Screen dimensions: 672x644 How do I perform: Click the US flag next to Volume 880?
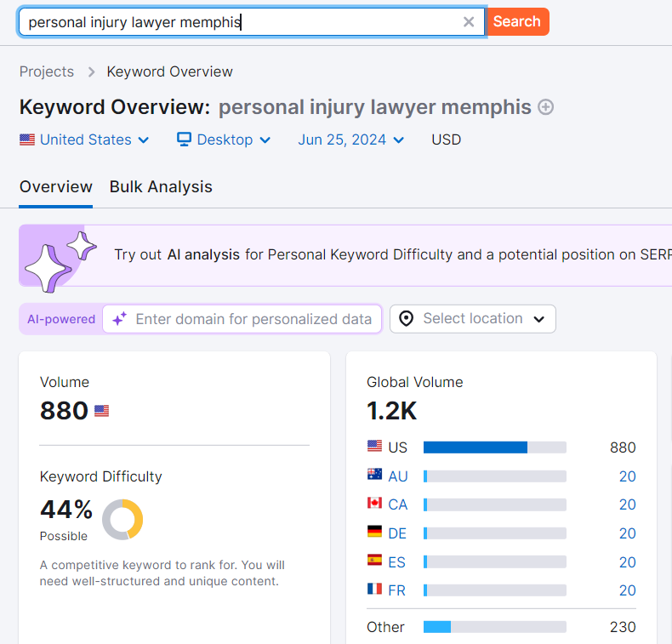[102, 411]
